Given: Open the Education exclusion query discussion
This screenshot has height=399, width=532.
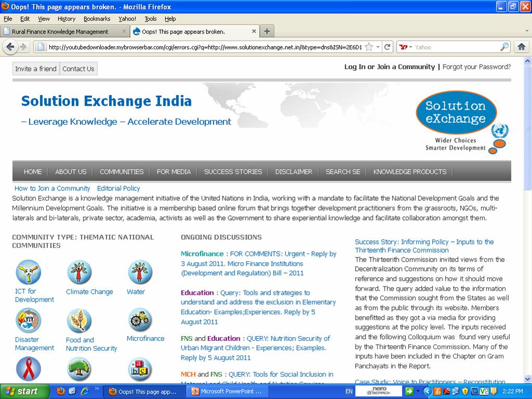Looking at the screenshot, I should 258,307.
